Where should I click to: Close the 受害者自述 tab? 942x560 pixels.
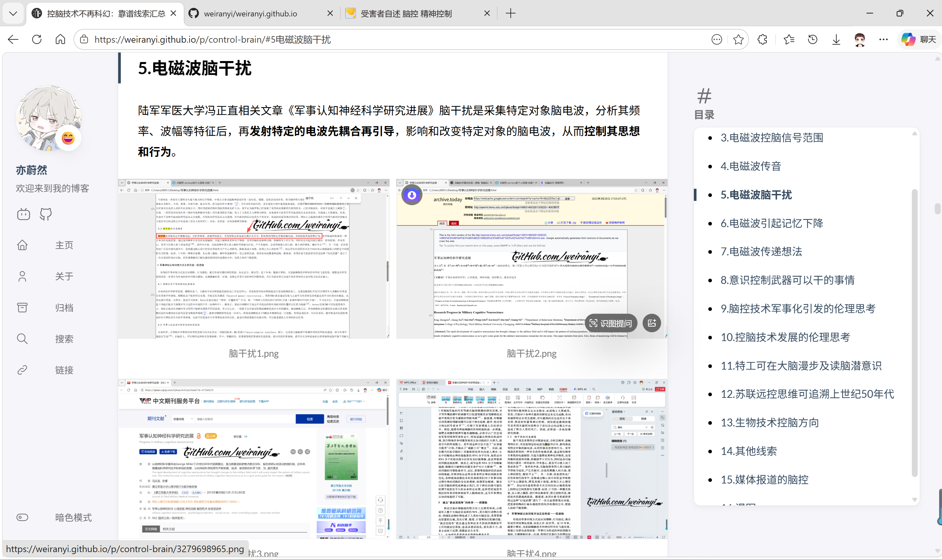487,13
